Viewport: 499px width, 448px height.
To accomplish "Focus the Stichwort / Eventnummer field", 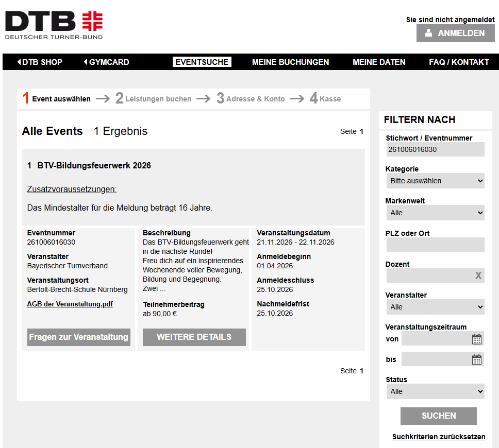I will [435, 149].
